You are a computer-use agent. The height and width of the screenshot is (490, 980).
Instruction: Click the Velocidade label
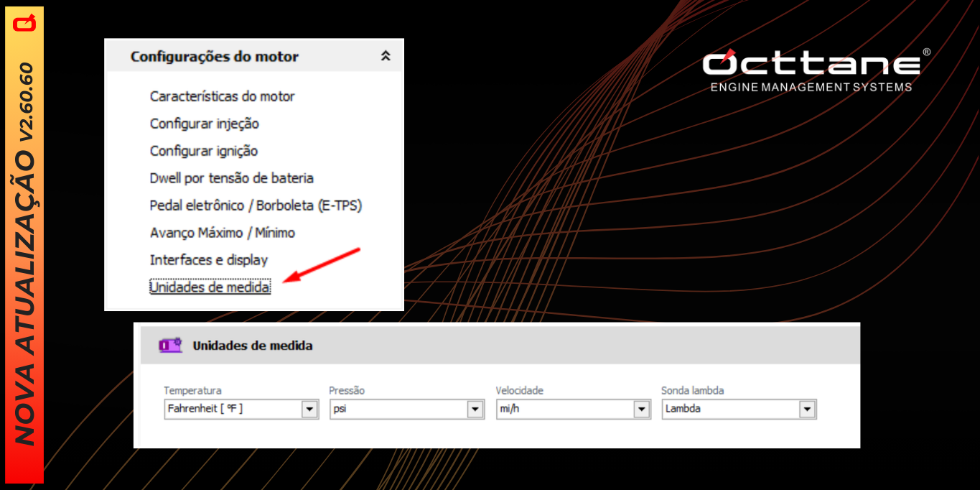click(x=520, y=391)
